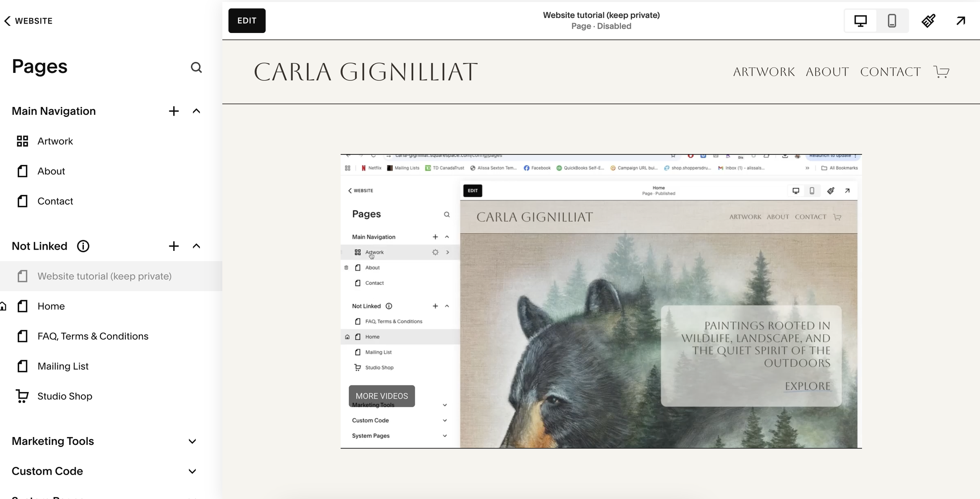Screen dimensions: 980x499
Task: Click the back arrow beside WEBSITE
Action: pyautogui.click(x=8, y=21)
